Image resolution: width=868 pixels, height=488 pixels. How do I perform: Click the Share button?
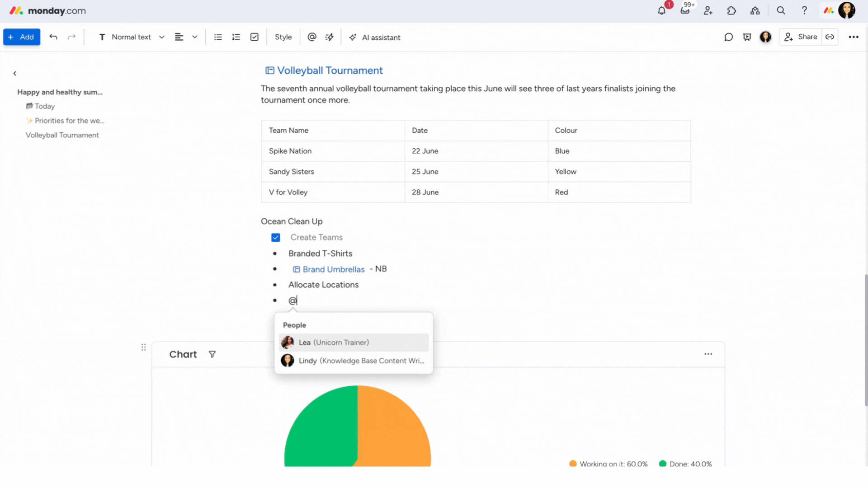801,37
